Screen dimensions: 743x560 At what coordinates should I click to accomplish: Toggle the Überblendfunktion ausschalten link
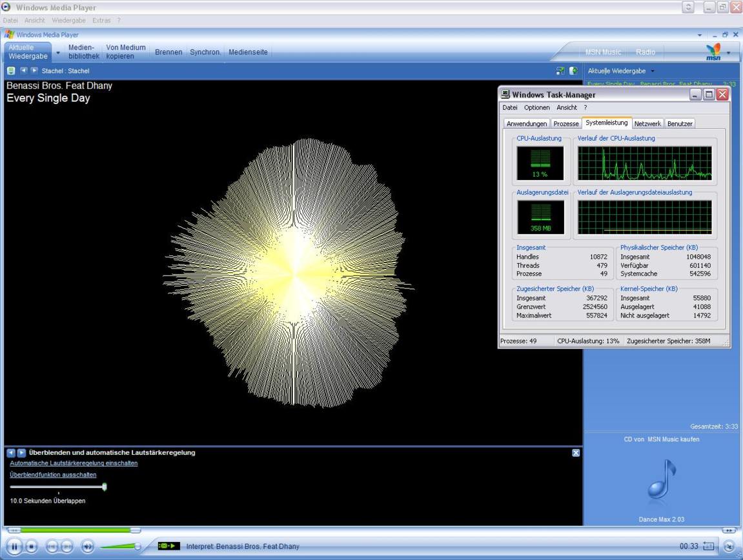(53, 475)
